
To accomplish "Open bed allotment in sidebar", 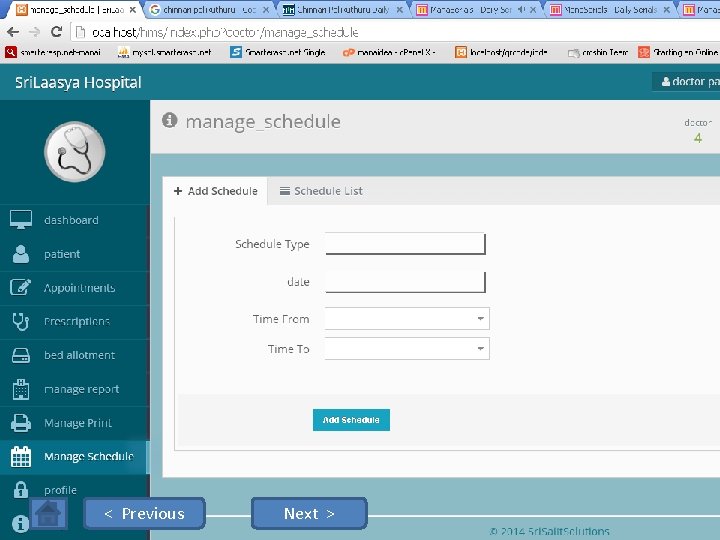I will (74, 355).
